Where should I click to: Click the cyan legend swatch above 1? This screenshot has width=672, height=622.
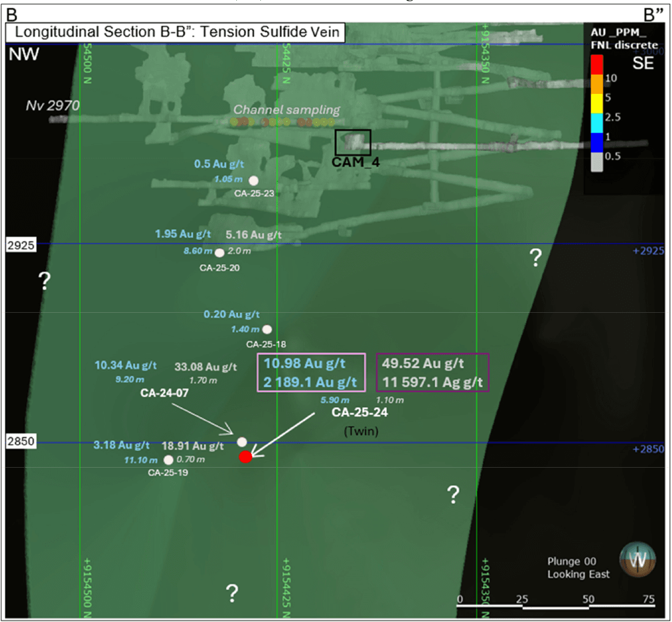pyautogui.click(x=597, y=124)
